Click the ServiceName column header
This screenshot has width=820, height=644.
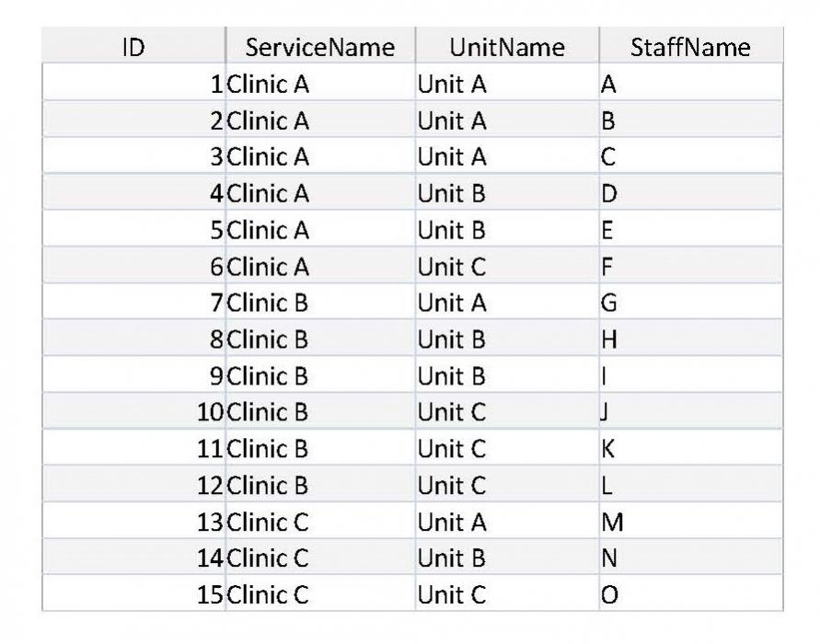320,46
